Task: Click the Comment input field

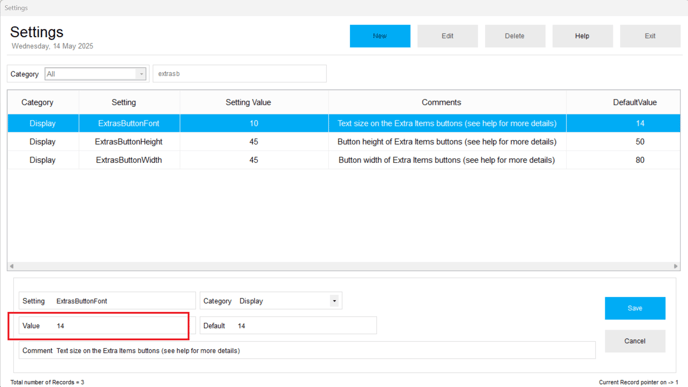Action: point(307,351)
